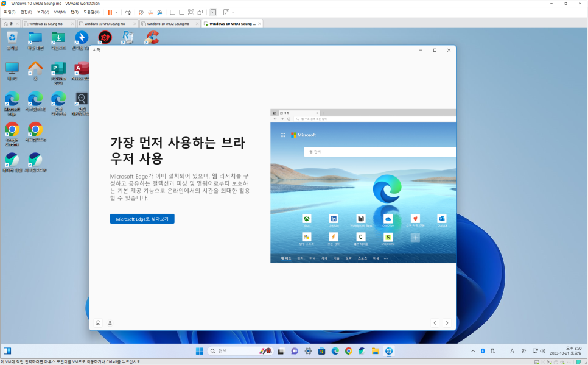Screen dimensions: 588x365
Task: Click the Access desktop icon
Action: [x=80, y=71]
